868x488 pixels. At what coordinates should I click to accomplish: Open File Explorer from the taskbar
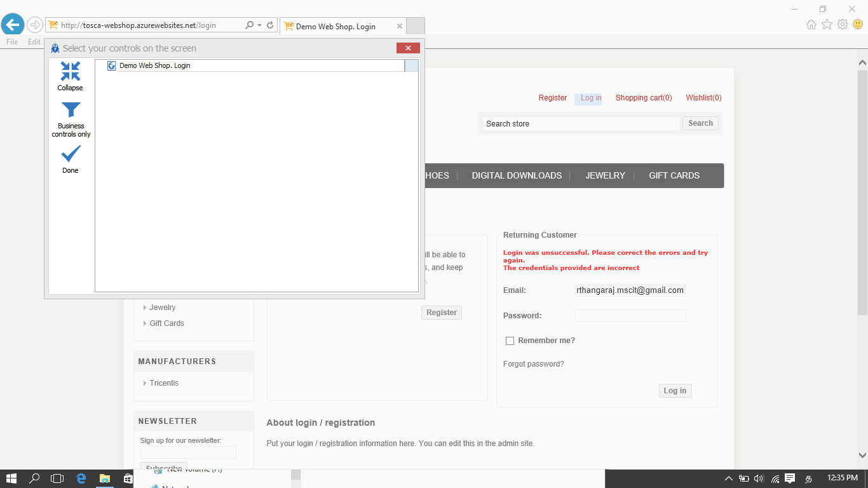click(x=104, y=478)
